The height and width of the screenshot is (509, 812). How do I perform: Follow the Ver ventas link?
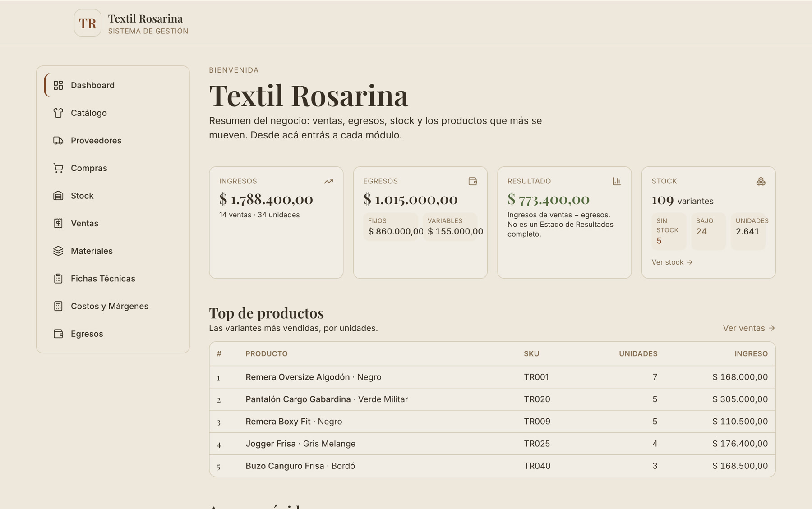click(749, 328)
